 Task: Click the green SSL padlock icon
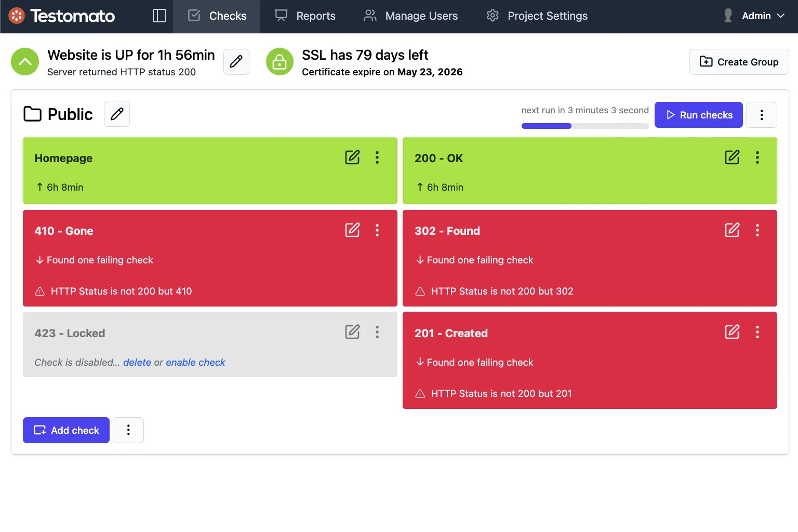(280, 61)
